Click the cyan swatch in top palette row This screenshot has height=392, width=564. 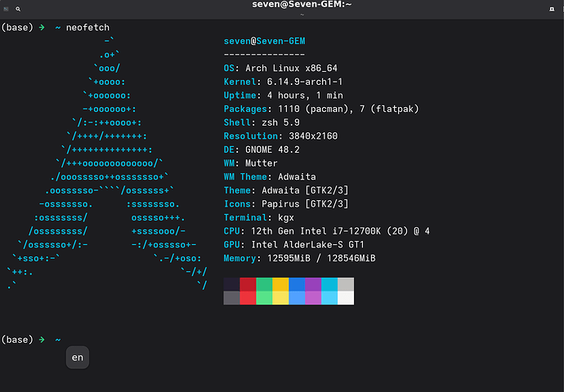[329, 284]
